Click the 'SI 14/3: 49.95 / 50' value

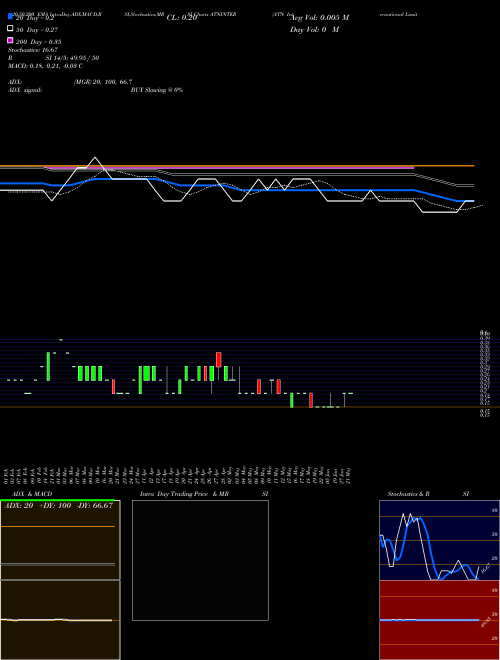coord(72,58)
